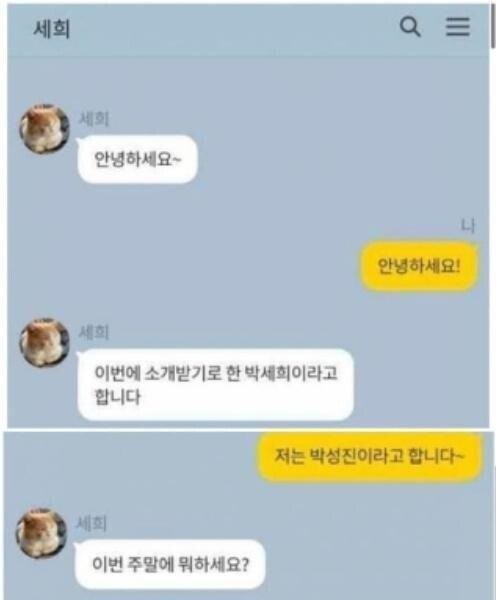Screen dimensions: 496x600
Task: Click the white 안녕하세요~ message bubble
Action: pos(137,159)
